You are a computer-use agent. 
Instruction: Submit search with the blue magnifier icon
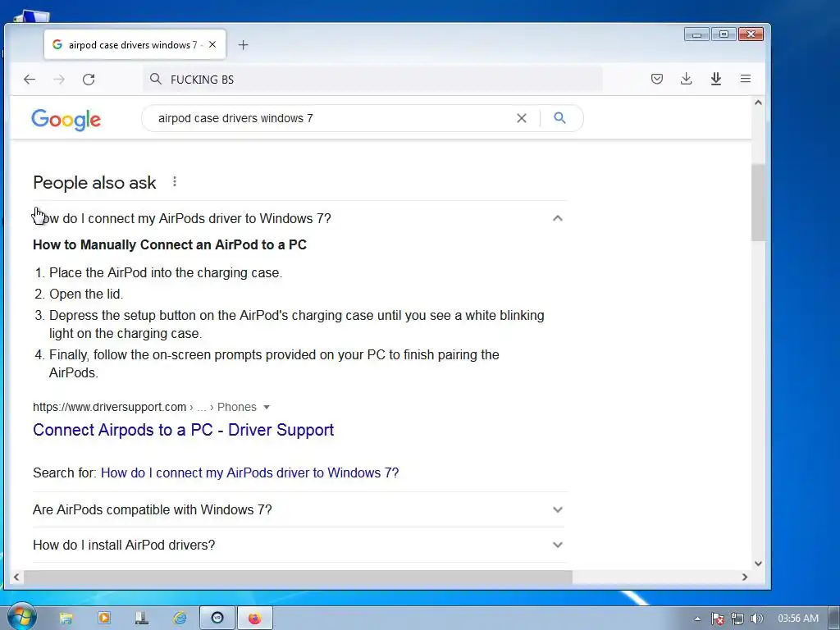pos(559,118)
